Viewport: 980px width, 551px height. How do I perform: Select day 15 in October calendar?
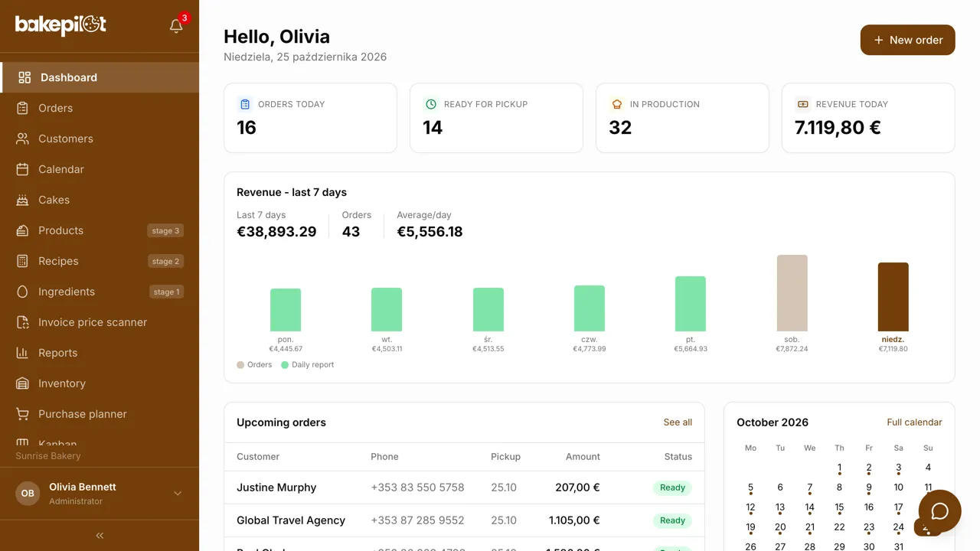click(839, 507)
